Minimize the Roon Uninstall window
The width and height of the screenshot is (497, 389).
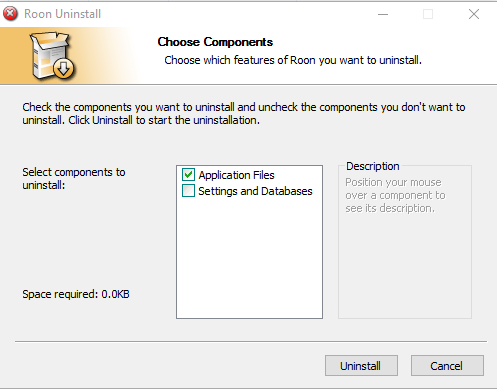383,14
